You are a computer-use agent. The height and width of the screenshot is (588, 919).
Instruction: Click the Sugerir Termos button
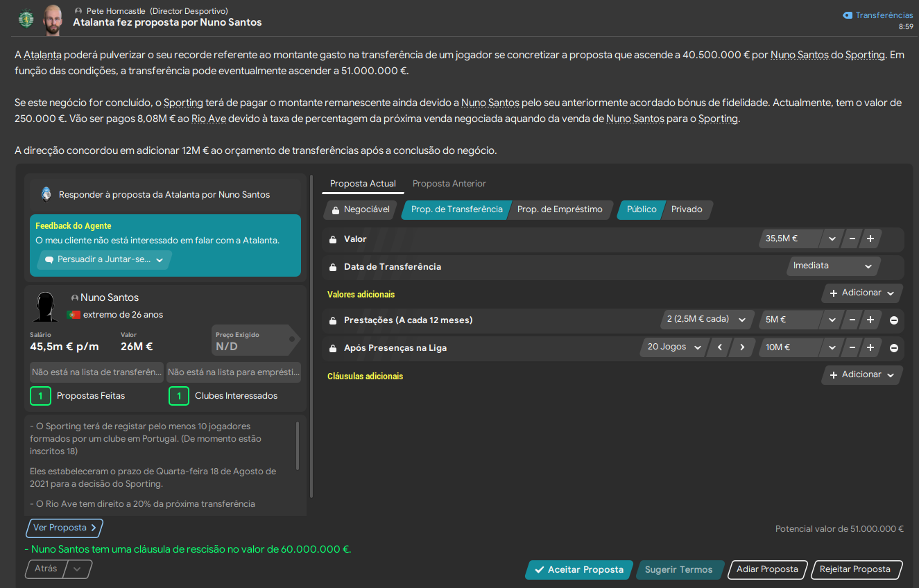tap(679, 570)
